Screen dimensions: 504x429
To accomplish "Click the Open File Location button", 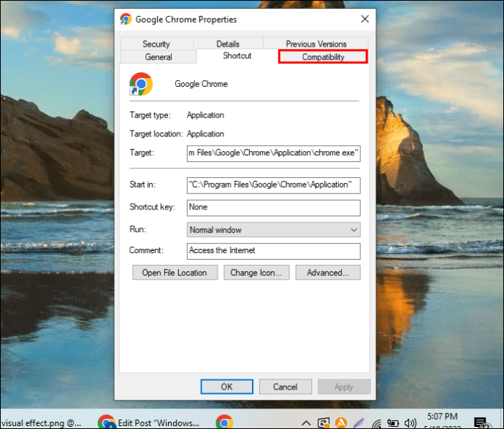I will [175, 273].
